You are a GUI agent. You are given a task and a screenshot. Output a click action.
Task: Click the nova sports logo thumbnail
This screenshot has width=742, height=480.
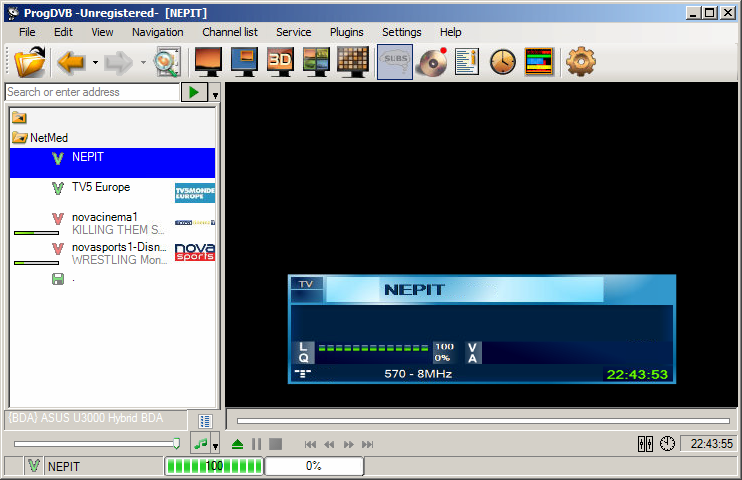click(194, 252)
